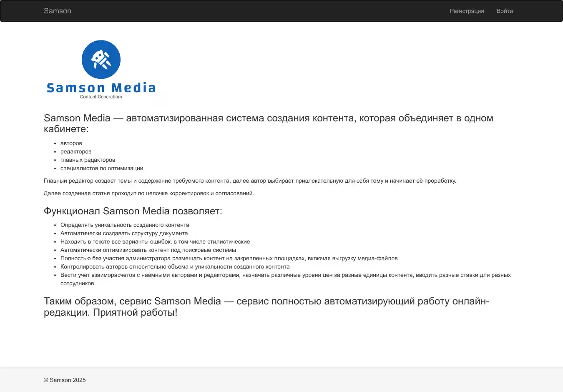
Task: Select the "главных редакторов" list item
Action: click(x=88, y=160)
